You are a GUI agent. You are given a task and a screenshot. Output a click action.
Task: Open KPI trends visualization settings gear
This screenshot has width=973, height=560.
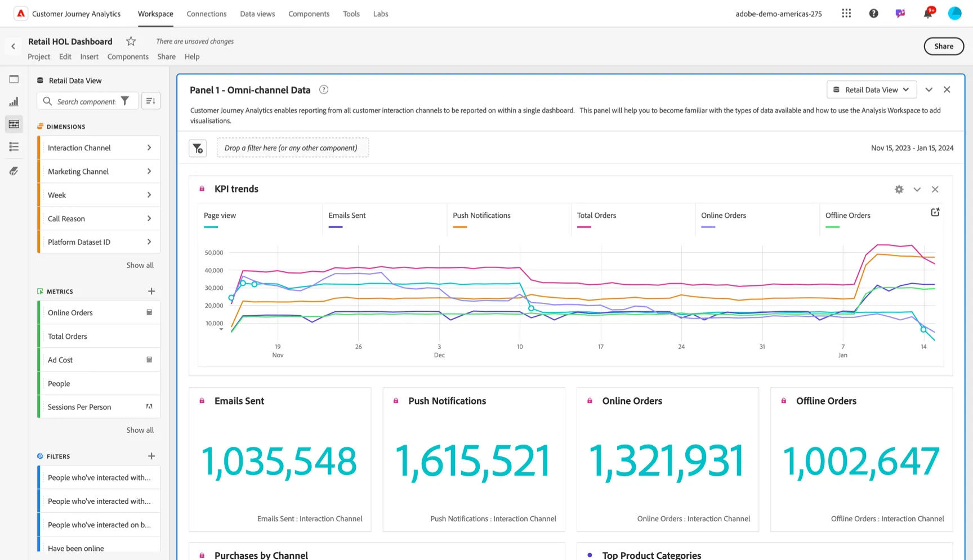click(899, 190)
